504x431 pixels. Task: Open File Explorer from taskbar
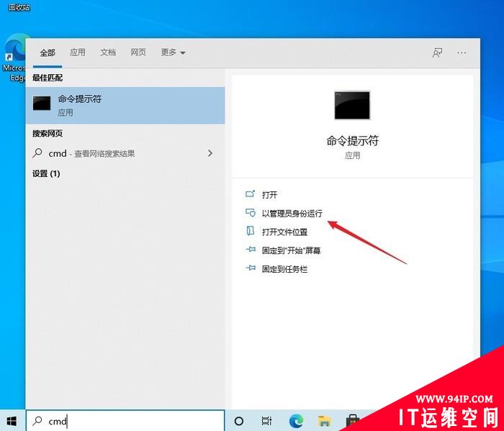point(324,421)
